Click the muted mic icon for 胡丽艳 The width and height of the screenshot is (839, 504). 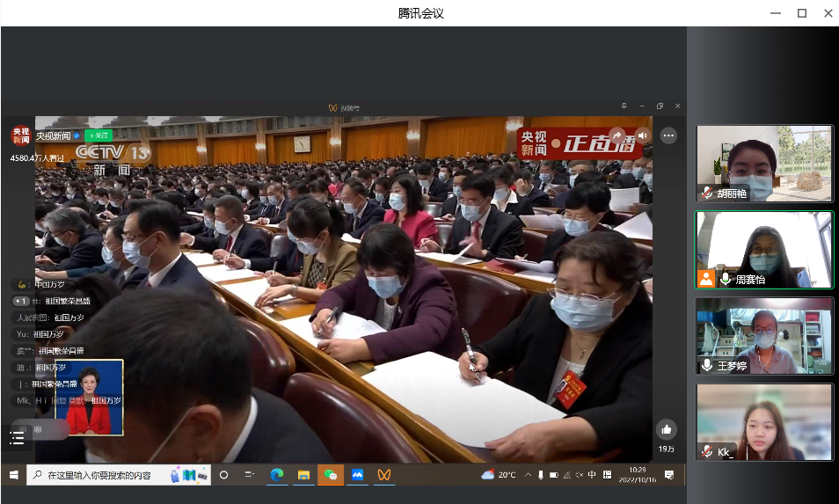[706, 193]
